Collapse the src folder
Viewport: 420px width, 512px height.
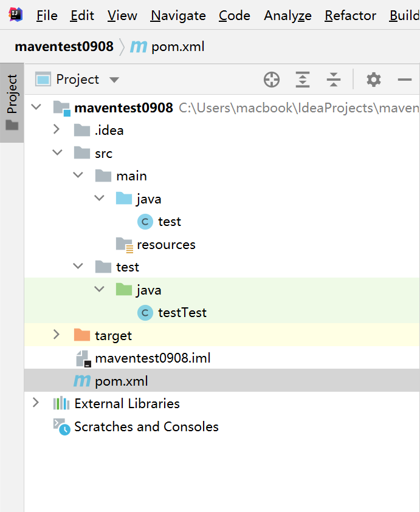[x=57, y=152]
